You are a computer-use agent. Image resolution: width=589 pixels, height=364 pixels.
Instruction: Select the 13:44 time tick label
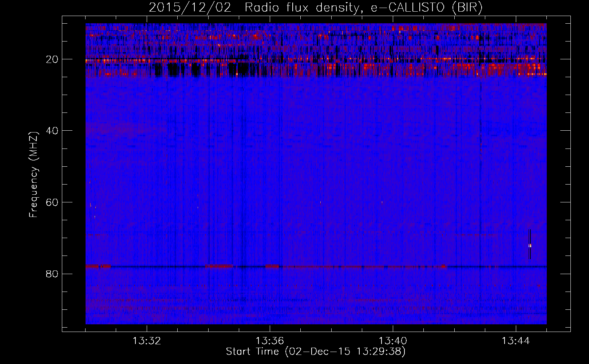(516, 341)
